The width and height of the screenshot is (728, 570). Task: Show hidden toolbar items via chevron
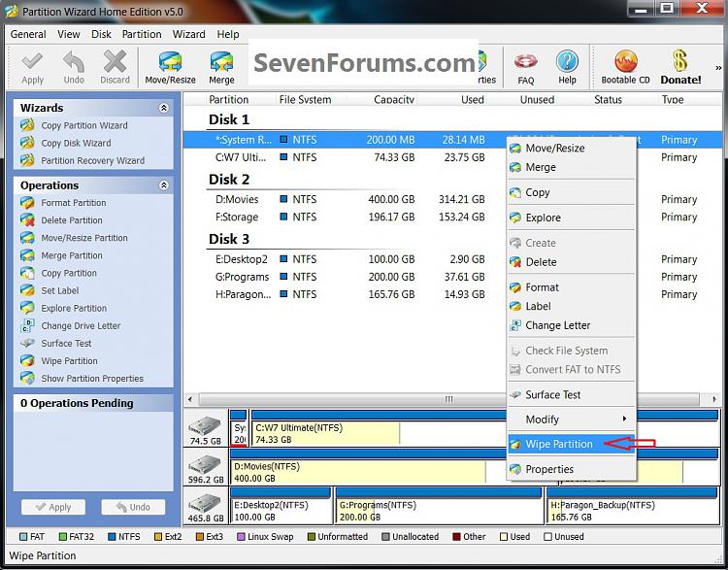[718, 68]
